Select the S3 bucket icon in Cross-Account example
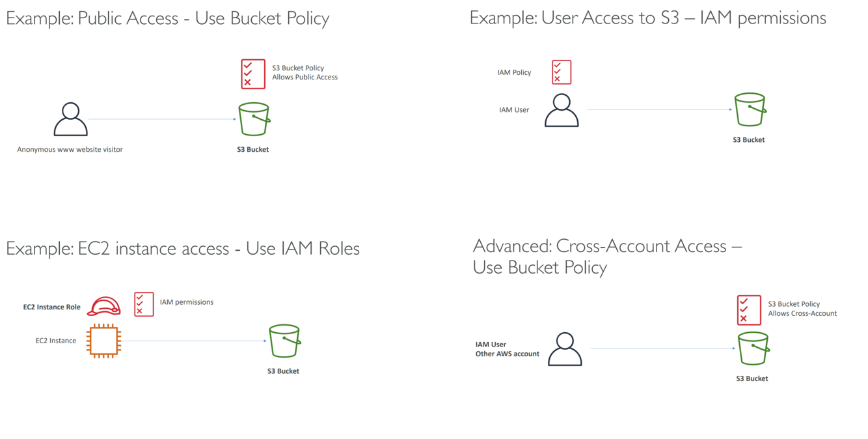 click(x=753, y=348)
